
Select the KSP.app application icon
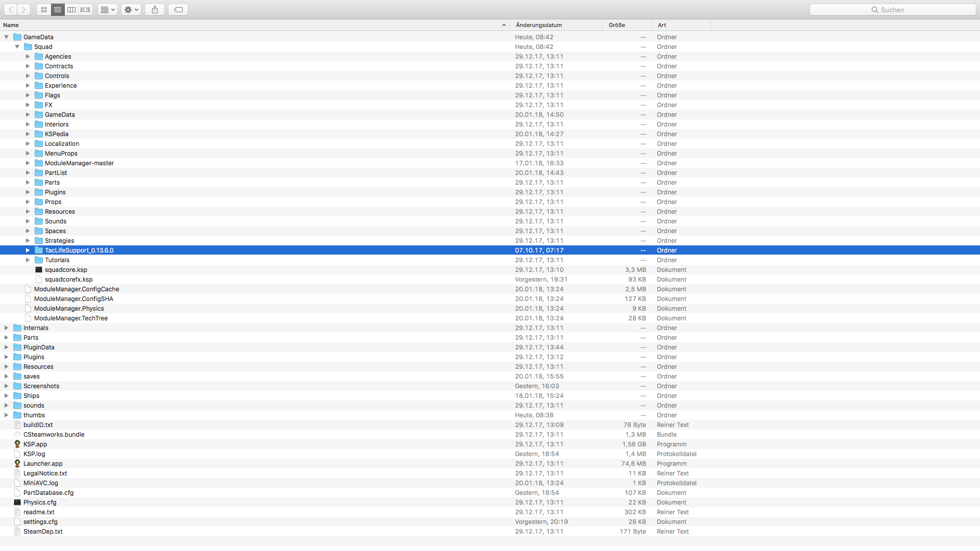pos(17,444)
